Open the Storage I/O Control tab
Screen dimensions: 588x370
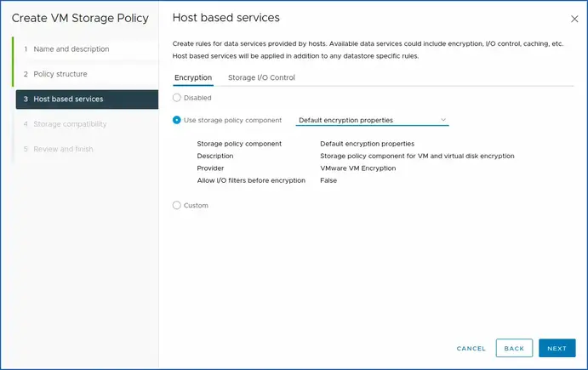(x=261, y=77)
